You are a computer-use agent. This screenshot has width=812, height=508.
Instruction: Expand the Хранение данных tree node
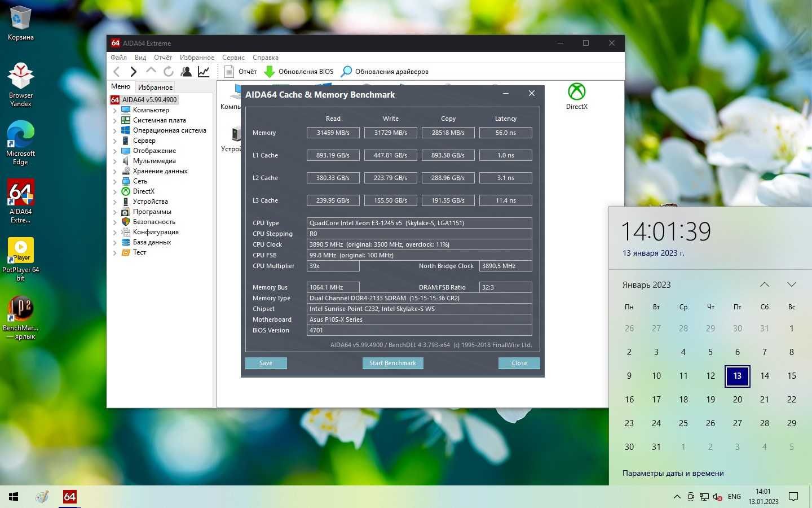pyautogui.click(x=115, y=171)
